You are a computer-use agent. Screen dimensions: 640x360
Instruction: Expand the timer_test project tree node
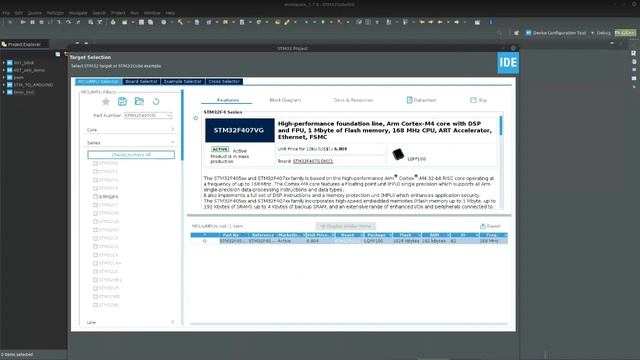coord(4,92)
